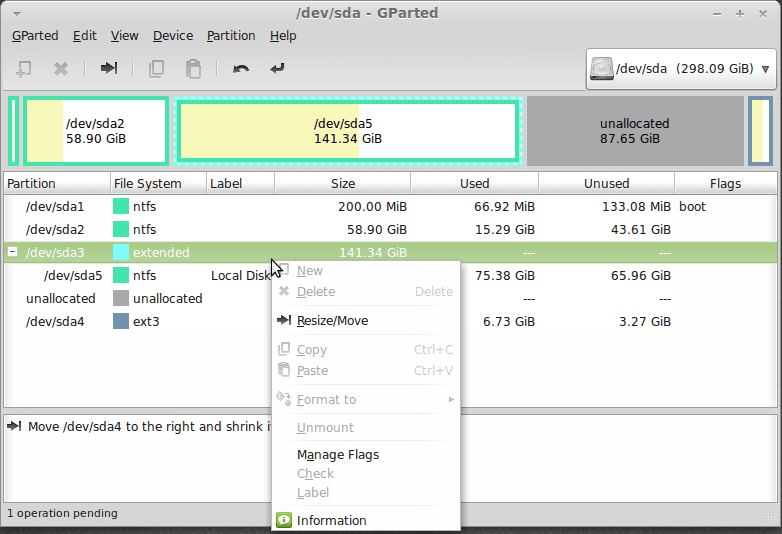Click the Delete entry in context menu

(x=366, y=292)
